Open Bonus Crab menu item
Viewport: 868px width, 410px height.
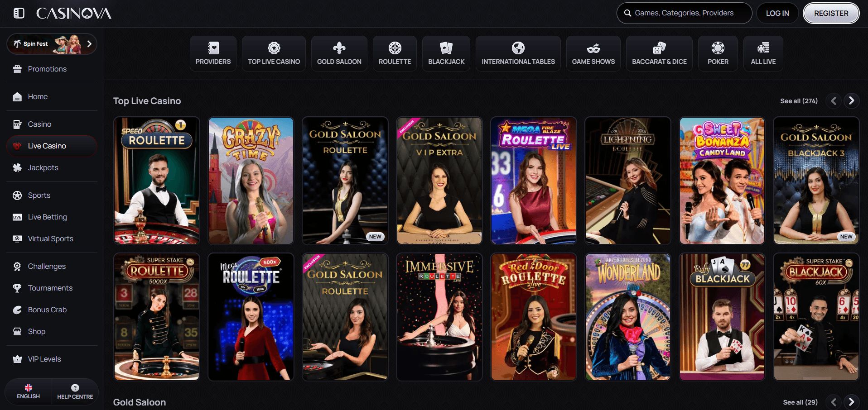pyautogui.click(x=52, y=310)
